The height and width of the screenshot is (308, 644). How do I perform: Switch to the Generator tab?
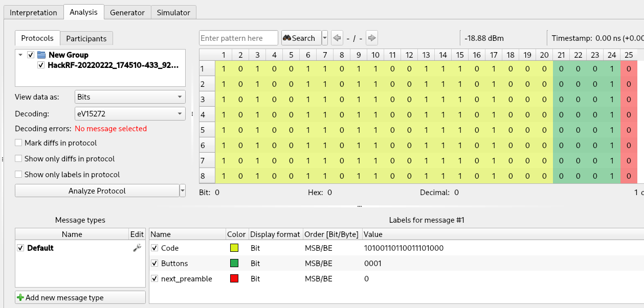(127, 12)
